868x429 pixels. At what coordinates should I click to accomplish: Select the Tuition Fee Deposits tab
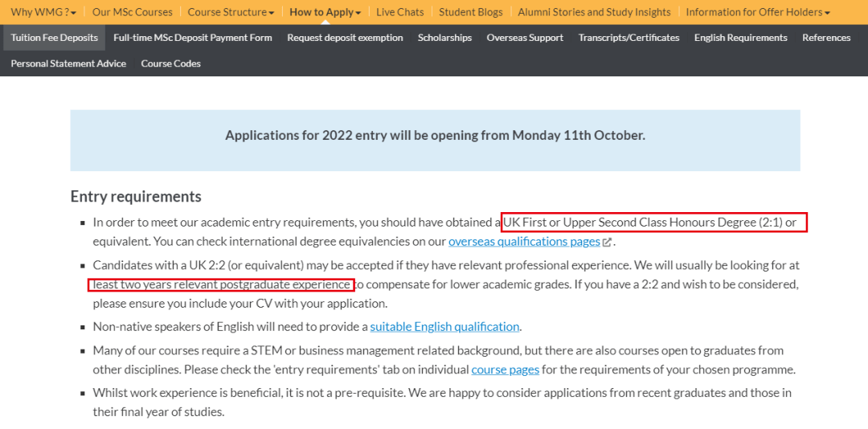click(55, 38)
